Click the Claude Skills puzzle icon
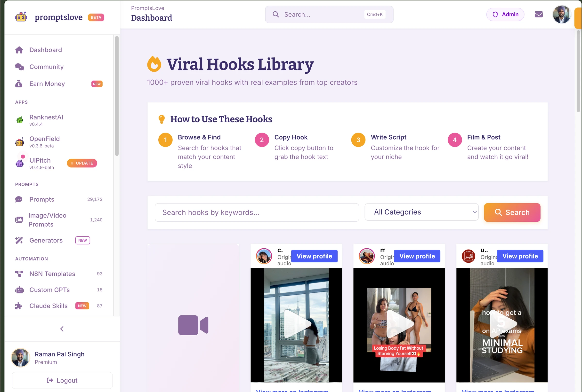 pos(19,306)
